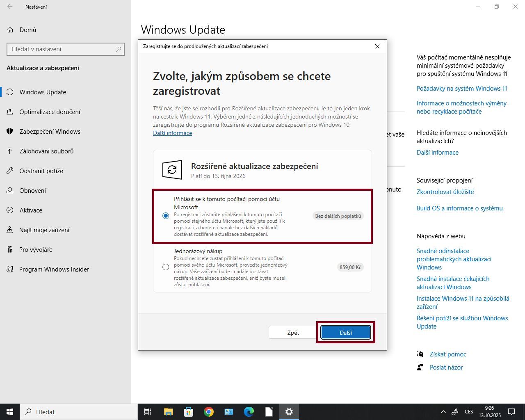Open Zabezpečení Windows shield item

(x=66, y=132)
